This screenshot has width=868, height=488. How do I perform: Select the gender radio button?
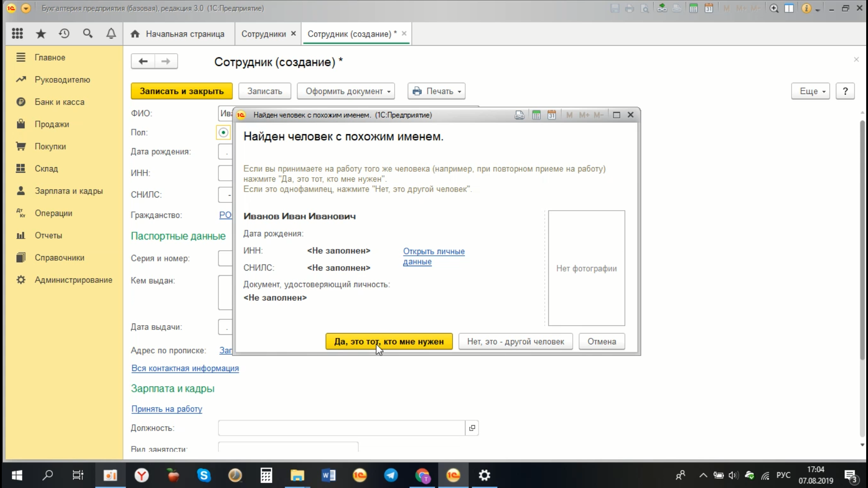(223, 132)
